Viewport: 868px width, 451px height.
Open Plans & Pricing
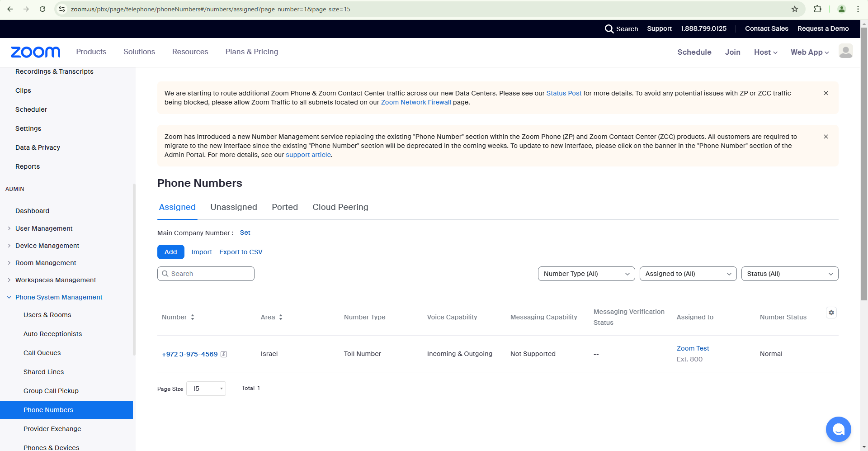252,52
